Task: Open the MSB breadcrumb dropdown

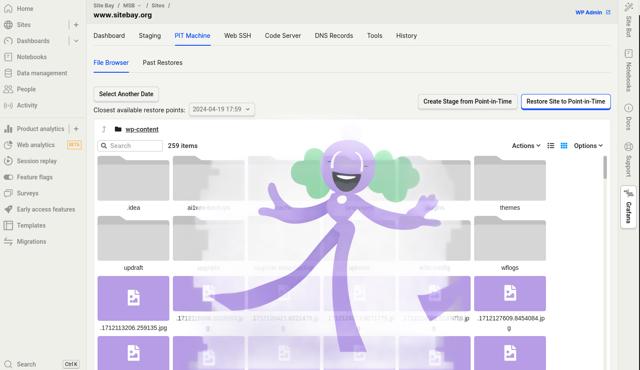Action: point(132,6)
